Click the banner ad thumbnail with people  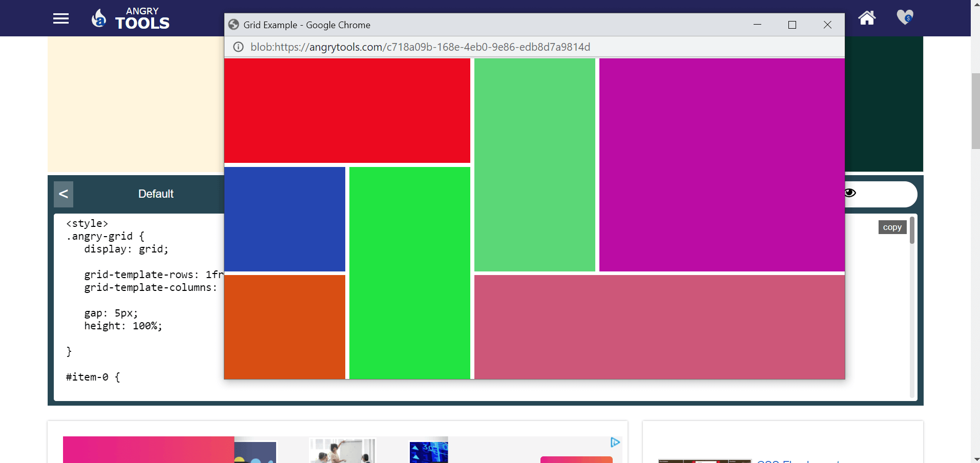[x=342, y=451]
